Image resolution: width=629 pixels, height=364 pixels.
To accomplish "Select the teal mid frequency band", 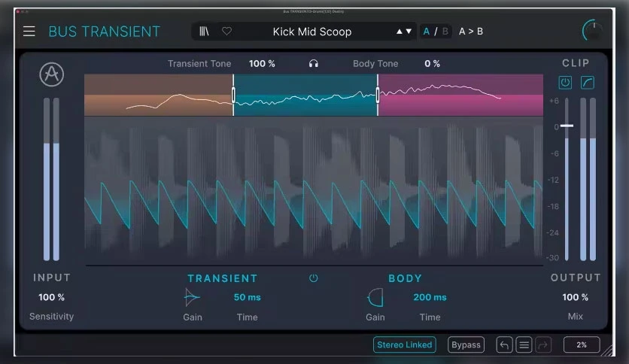I will point(305,95).
